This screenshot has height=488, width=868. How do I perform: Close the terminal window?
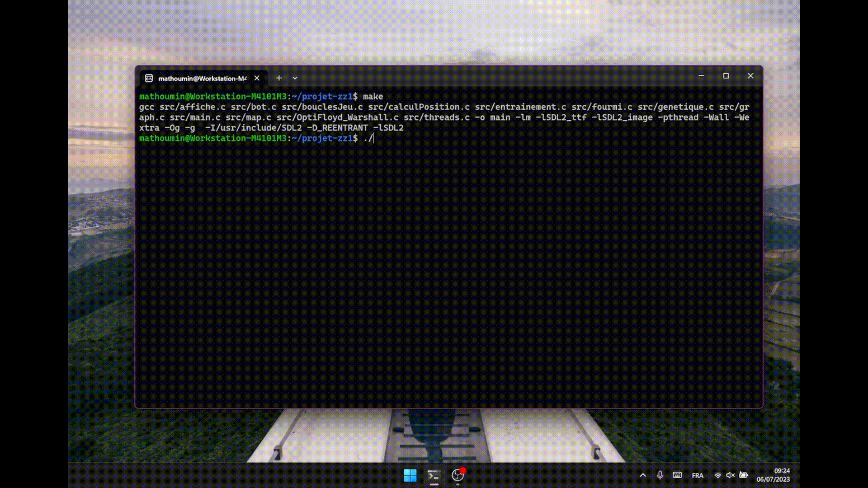coord(750,76)
